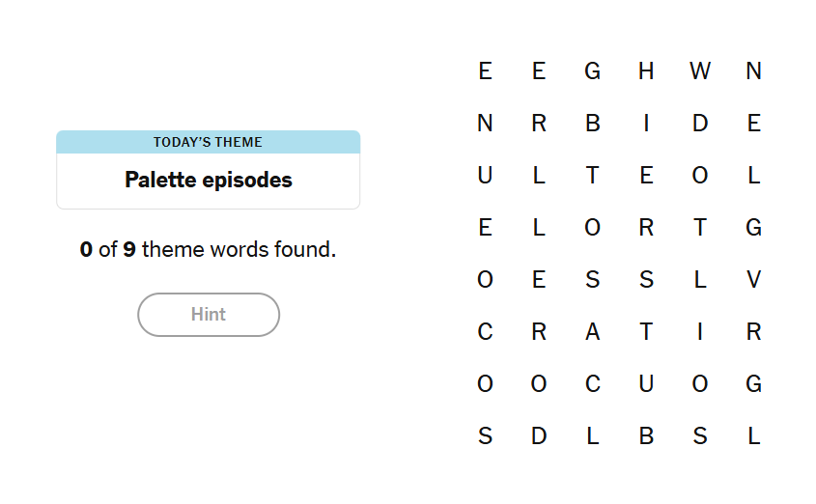Viewport: 816px width, 504px height.
Task: Tap the letter G in the top row
Action: [592, 70]
